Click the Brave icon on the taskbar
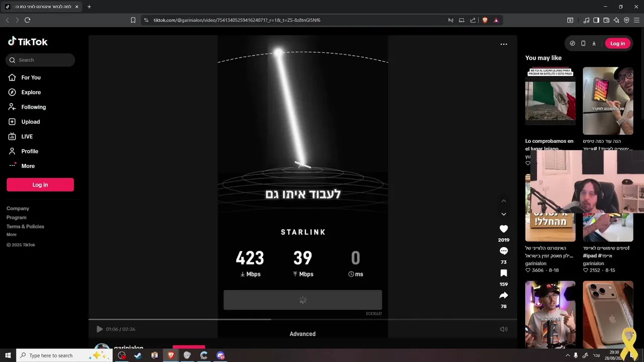The image size is (644, 362). [171, 355]
